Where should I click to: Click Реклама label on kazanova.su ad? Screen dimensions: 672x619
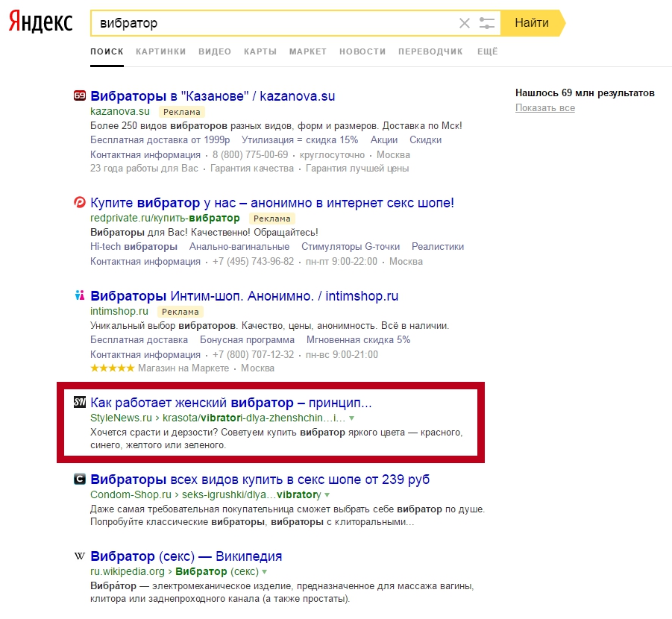(182, 112)
